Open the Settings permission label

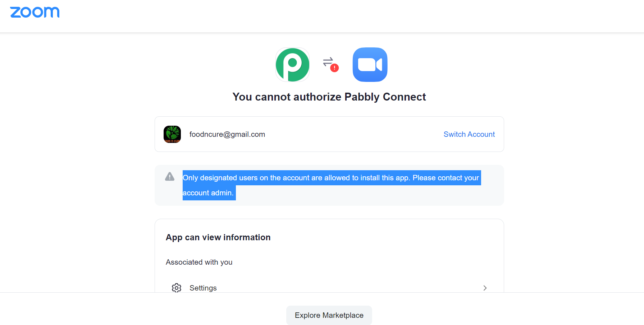(x=203, y=288)
